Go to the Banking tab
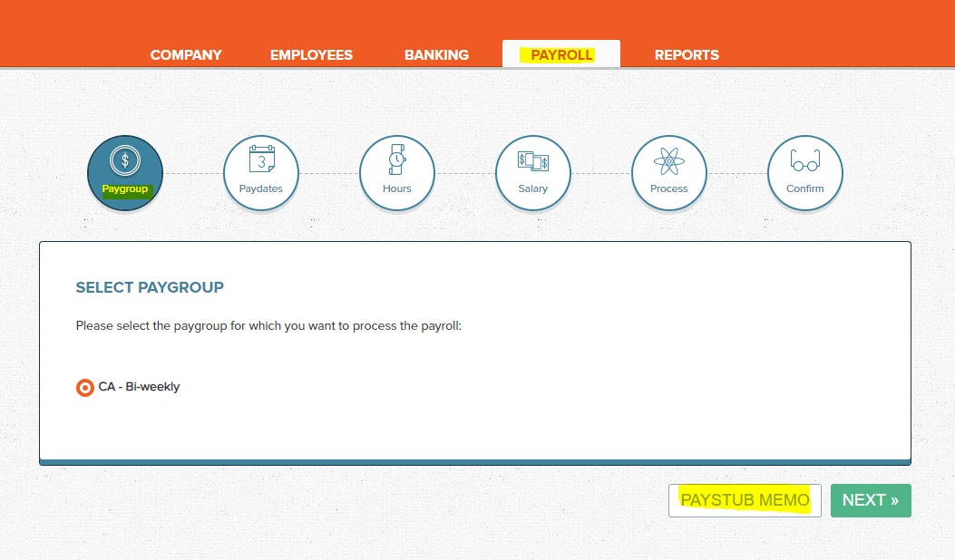 click(436, 54)
